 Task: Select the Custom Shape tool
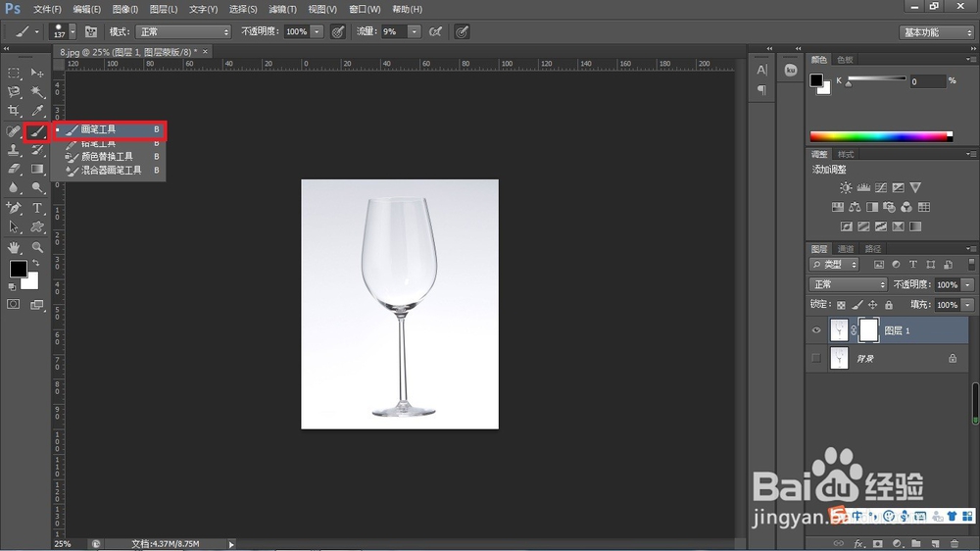tap(37, 227)
